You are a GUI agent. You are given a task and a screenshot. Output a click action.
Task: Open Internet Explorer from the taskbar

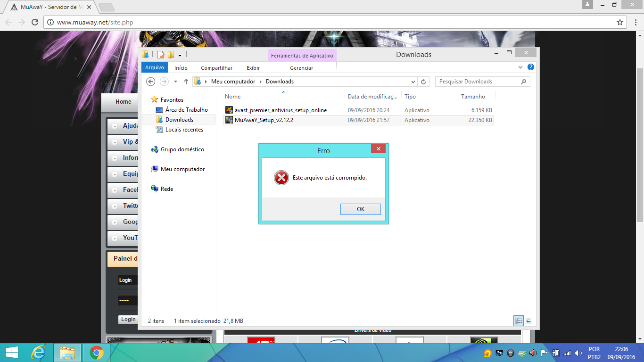tap(38, 353)
